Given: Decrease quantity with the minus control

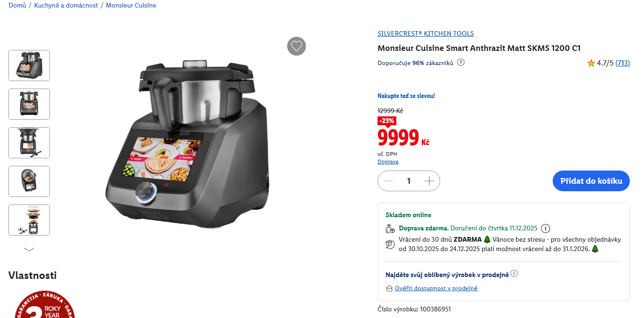Looking at the screenshot, I should [x=388, y=181].
